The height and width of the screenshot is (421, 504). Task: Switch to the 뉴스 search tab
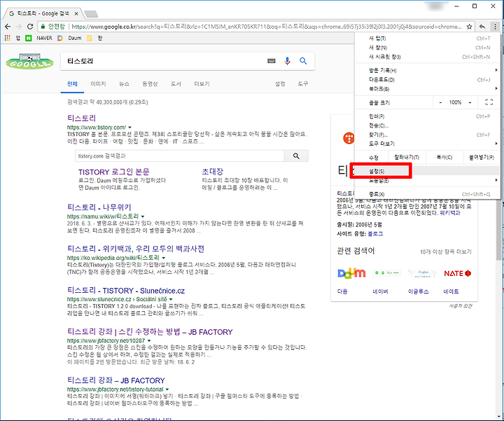click(x=124, y=83)
